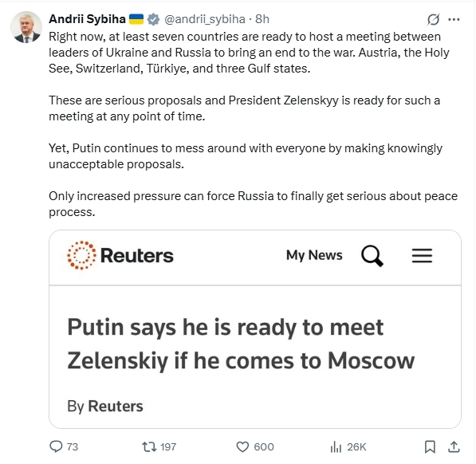Click the Reuters search magnifier icon
The height and width of the screenshot is (464, 476).
[372, 255]
